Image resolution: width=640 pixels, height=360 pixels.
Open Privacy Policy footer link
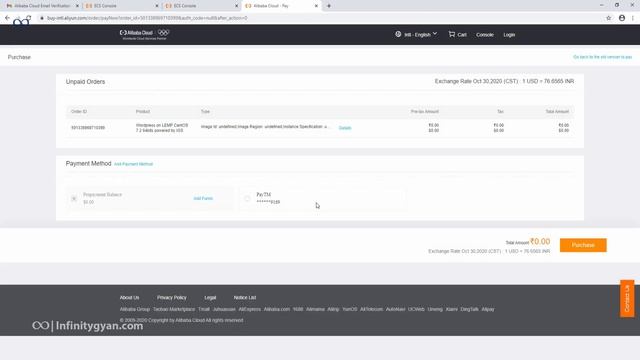(x=171, y=298)
